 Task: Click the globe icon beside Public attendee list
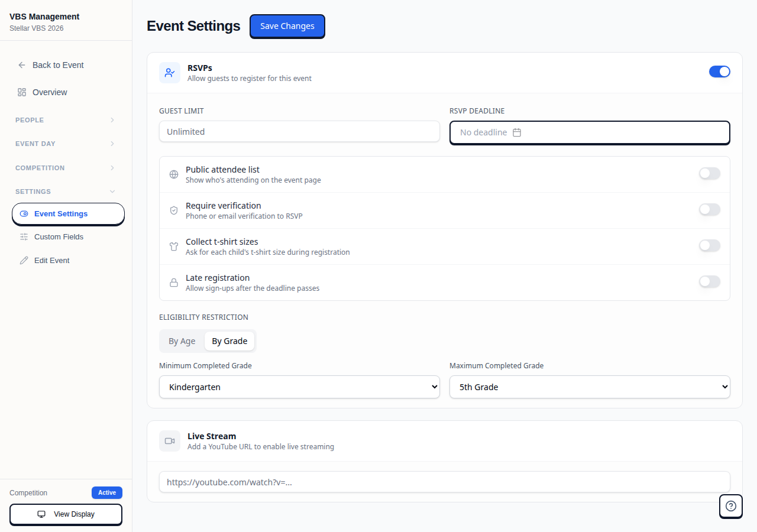click(174, 174)
